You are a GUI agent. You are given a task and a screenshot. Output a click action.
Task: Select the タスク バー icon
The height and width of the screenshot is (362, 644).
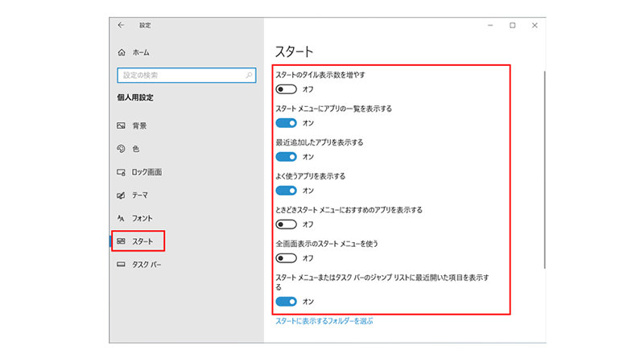pos(122,265)
